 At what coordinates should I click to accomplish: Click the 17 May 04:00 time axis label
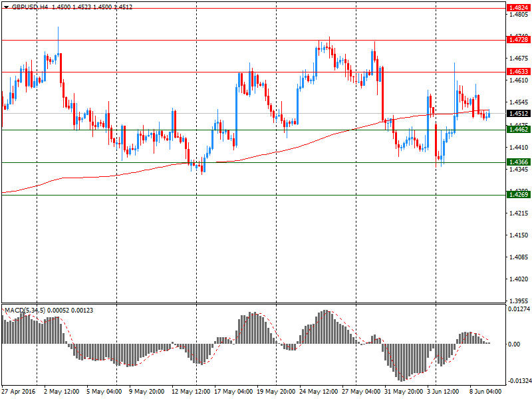(x=232, y=392)
